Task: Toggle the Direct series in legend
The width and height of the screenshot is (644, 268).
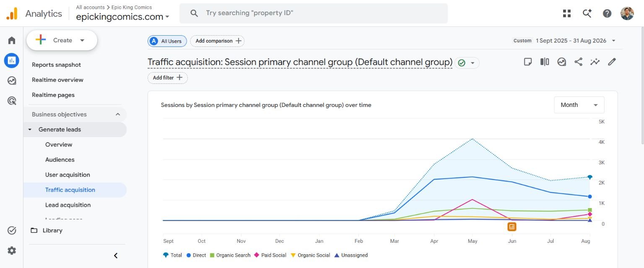Action: [196, 255]
